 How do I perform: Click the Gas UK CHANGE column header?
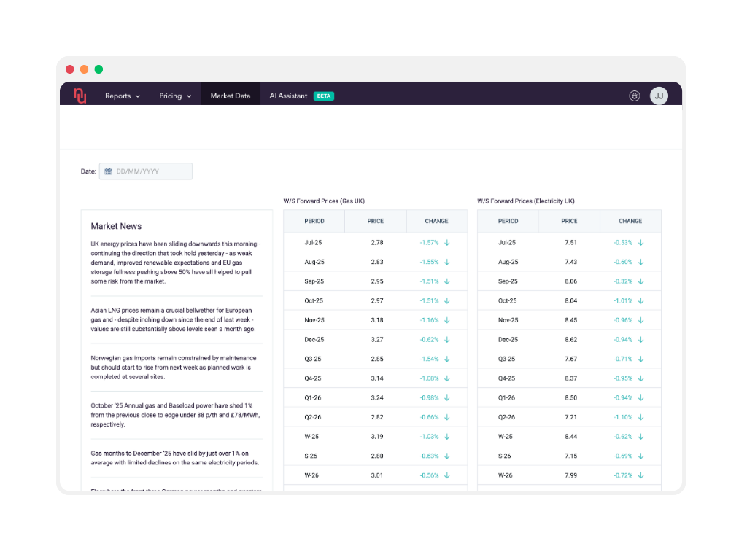point(436,222)
